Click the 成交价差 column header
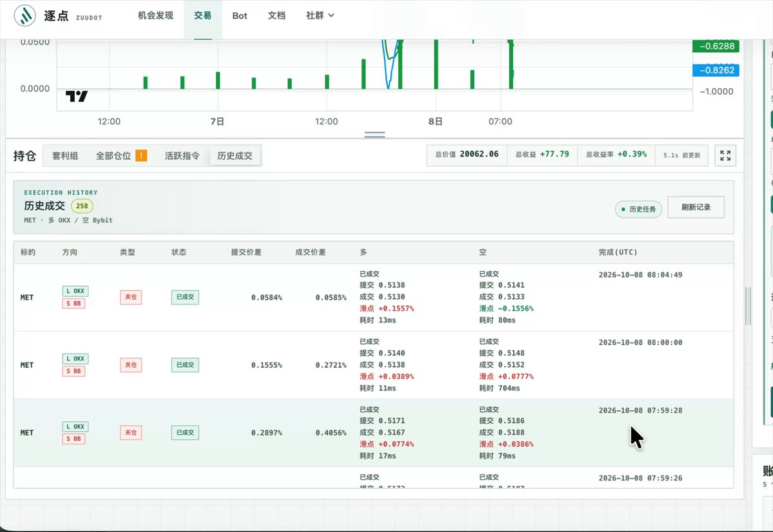Screen dimensions: 773x532 tap(310, 252)
